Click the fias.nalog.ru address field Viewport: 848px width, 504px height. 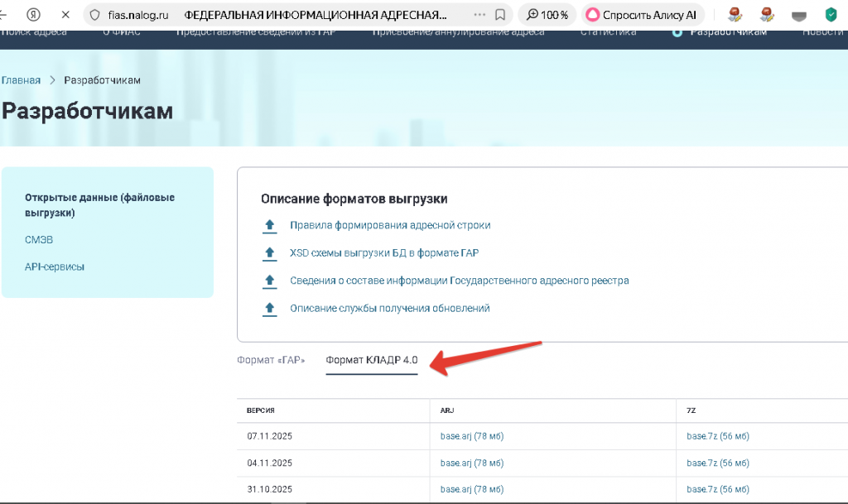coord(138,15)
